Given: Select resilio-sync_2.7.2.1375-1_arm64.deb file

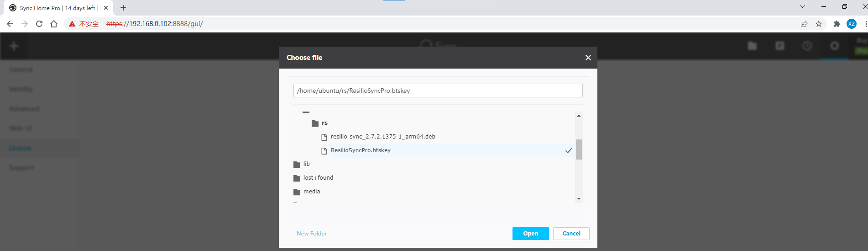Looking at the screenshot, I should pos(383,137).
